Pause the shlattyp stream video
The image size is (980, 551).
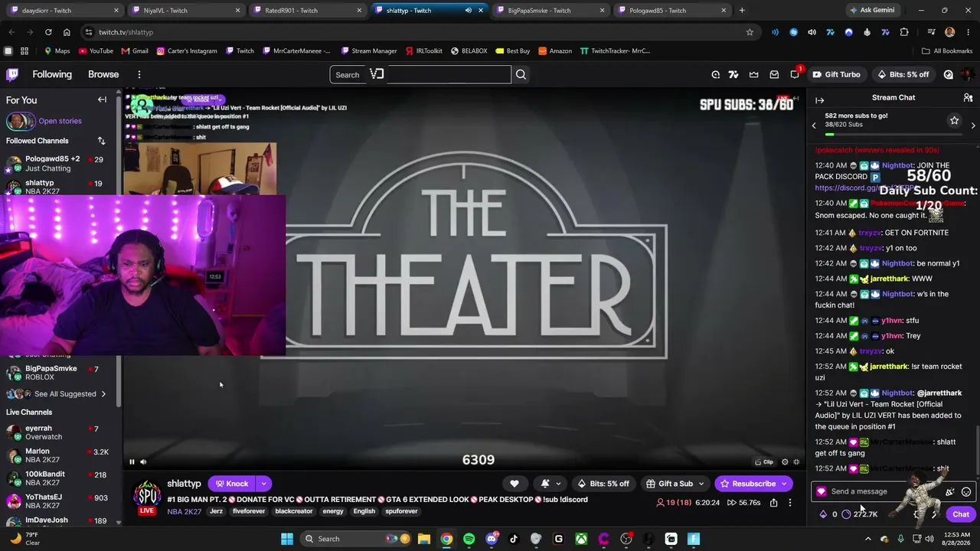(132, 461)
